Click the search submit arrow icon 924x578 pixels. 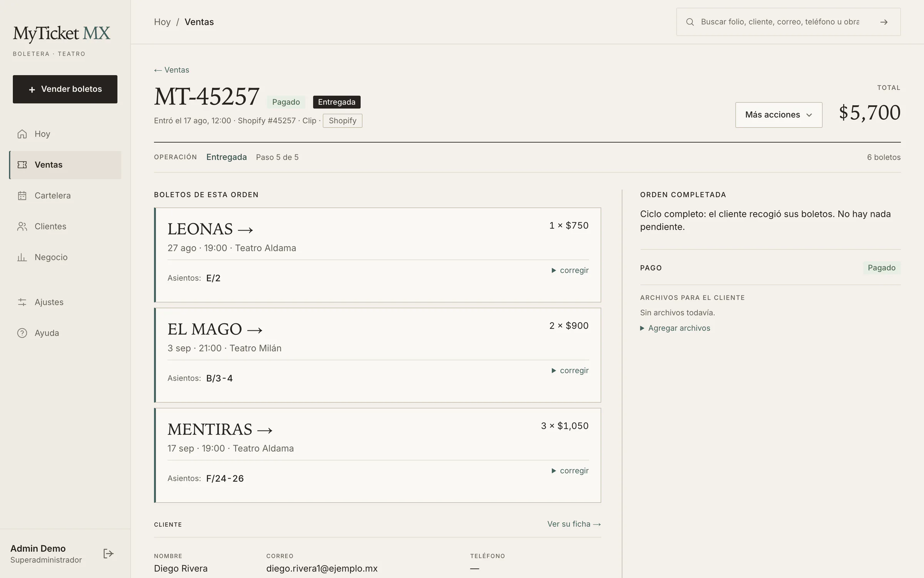pyautogui.click(x=884, y=22)
